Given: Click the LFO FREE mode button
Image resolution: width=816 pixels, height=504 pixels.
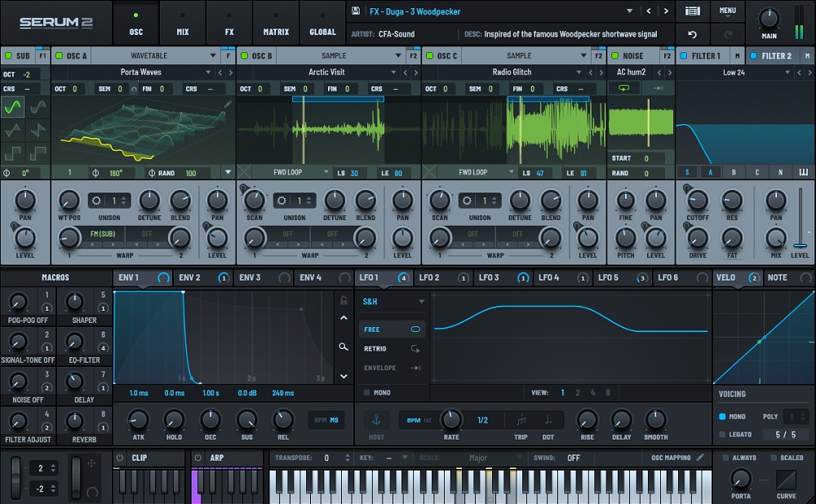Looking at the screenshot, I should [x=392, y=329].
